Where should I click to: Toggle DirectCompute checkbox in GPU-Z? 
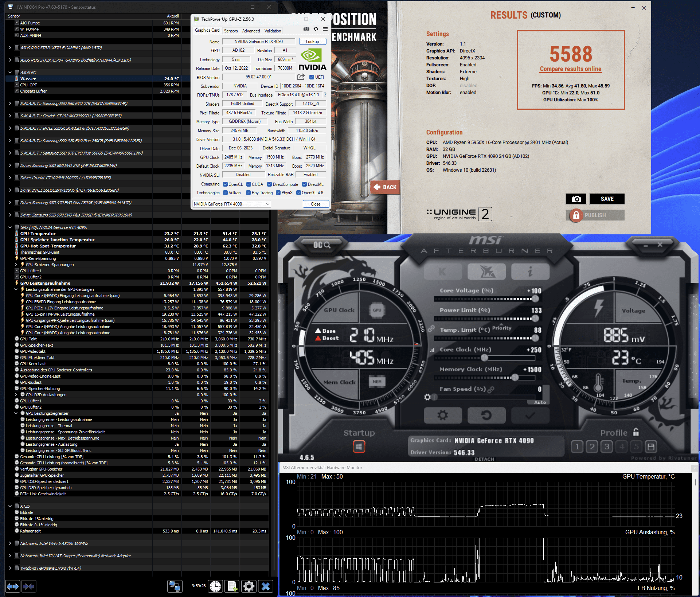(270, 184)
